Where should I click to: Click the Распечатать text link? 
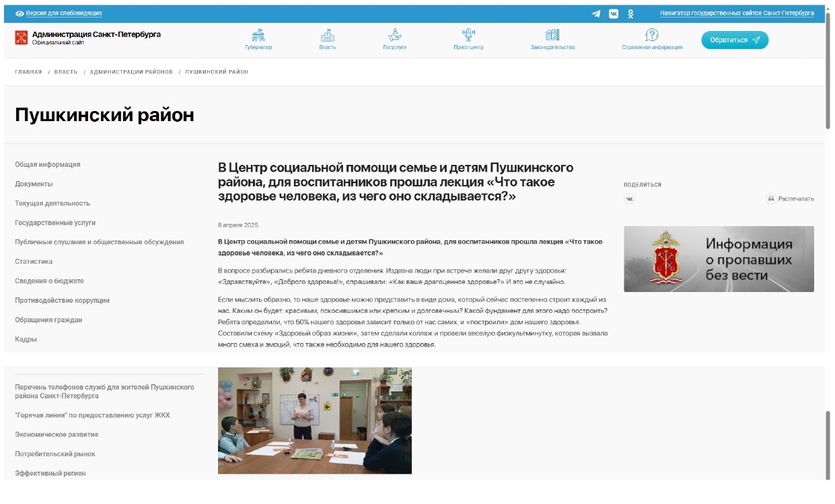coord(796,199)
